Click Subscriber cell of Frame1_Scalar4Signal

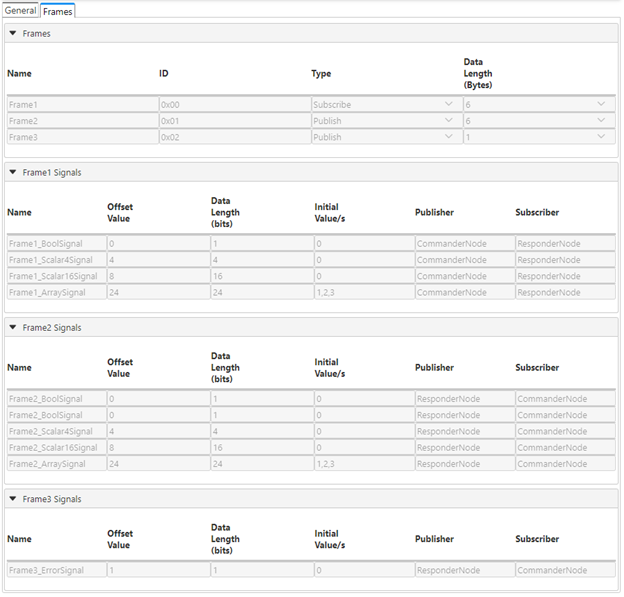566,260
